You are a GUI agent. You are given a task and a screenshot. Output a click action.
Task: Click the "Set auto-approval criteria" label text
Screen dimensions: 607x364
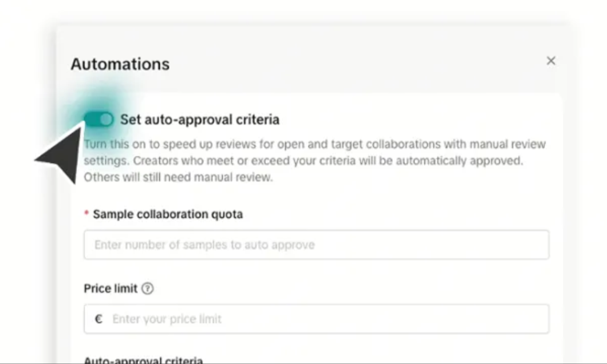199,120
